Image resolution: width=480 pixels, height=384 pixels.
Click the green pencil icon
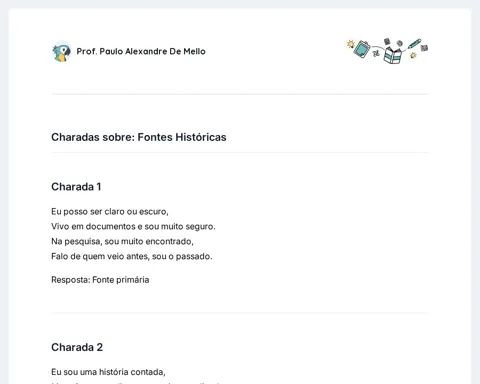[414, 44]
